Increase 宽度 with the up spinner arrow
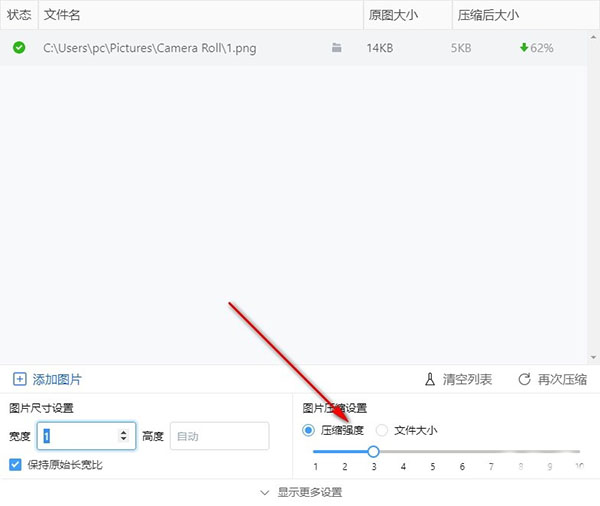Image resolution: width=600 pixels, height=506 pixels. pos(124,431)
